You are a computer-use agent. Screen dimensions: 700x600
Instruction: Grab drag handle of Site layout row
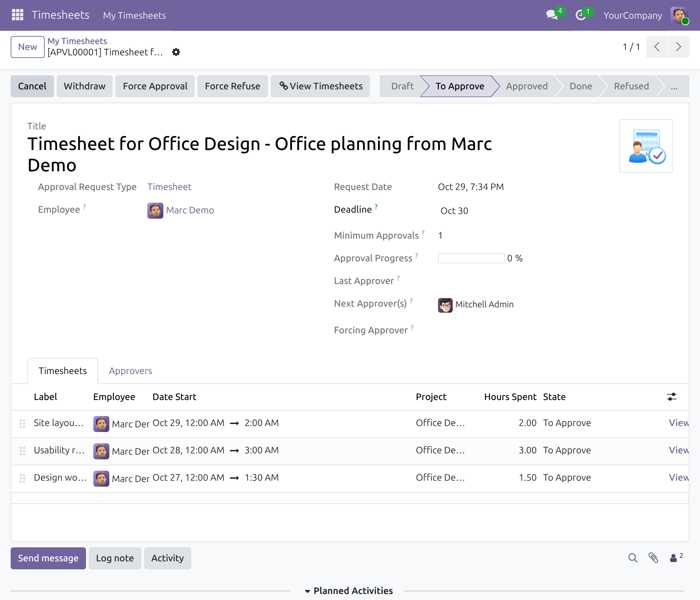pyautogui.click(x=22, y=424)
